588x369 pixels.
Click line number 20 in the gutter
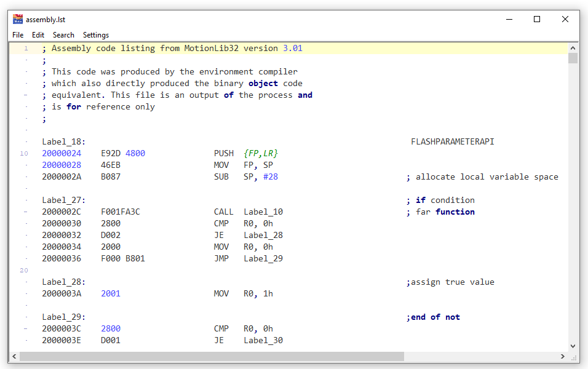point(24,271)
